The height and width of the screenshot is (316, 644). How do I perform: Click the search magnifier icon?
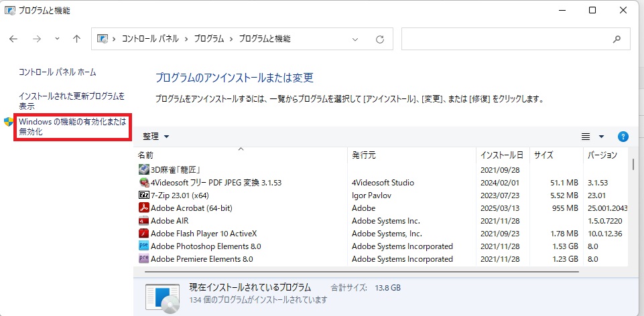click(x=617, y=39)
